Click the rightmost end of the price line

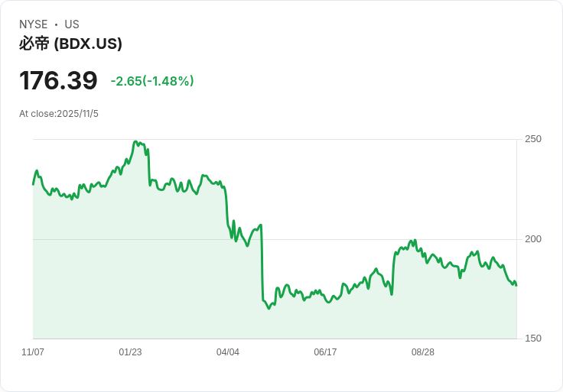516,286
